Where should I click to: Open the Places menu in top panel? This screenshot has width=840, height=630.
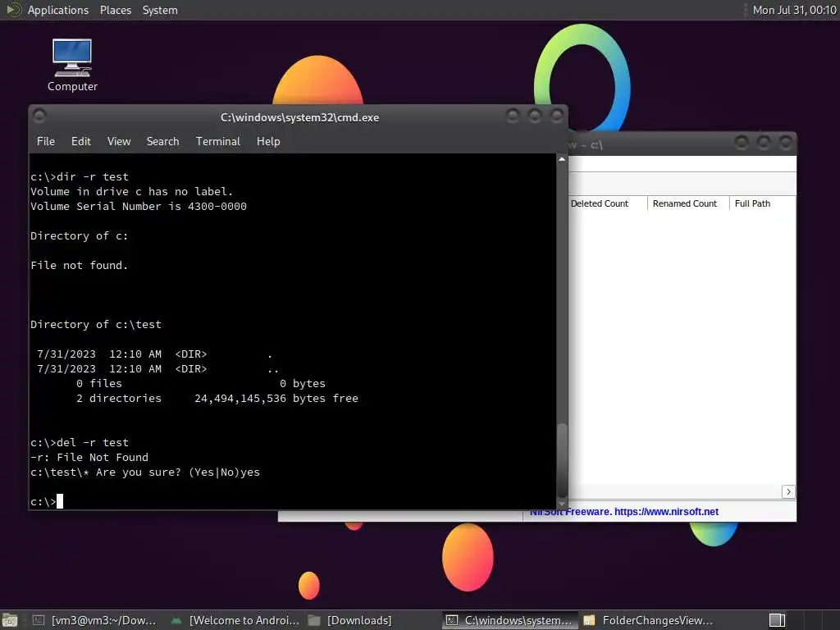click(115, 10)
